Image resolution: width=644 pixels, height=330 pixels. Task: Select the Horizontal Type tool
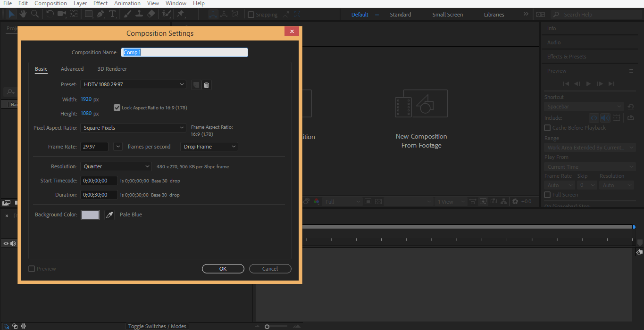click(x=112, y=14)
